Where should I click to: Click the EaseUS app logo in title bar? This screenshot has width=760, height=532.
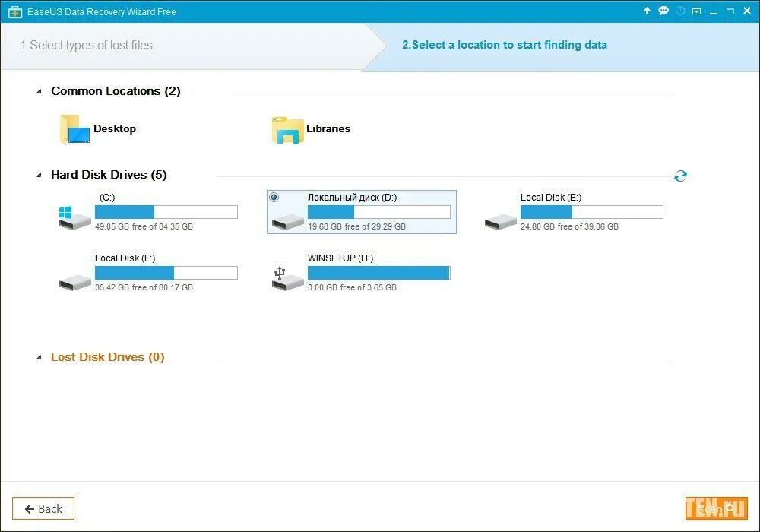[15, 11]
